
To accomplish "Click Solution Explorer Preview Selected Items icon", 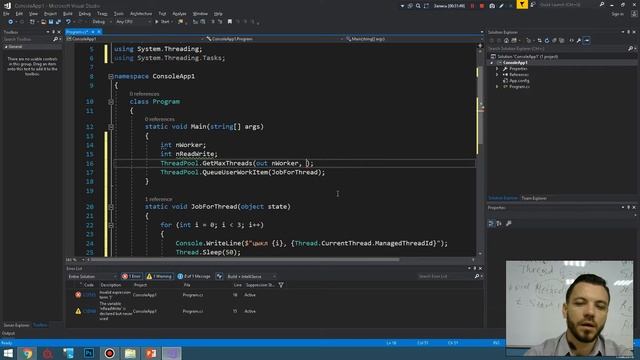I will (x=587, y=40).
